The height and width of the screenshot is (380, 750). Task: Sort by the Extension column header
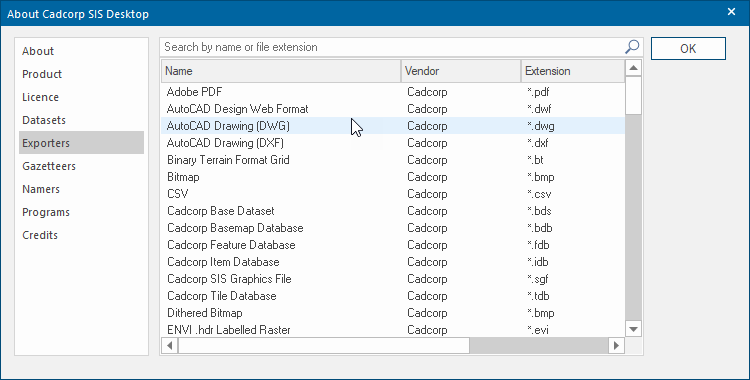click(x=573, y=71)
